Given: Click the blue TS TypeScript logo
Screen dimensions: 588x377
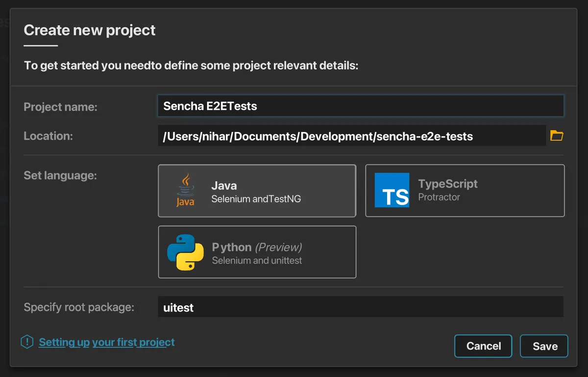Looking at the screenshot, I should (392, 190).
